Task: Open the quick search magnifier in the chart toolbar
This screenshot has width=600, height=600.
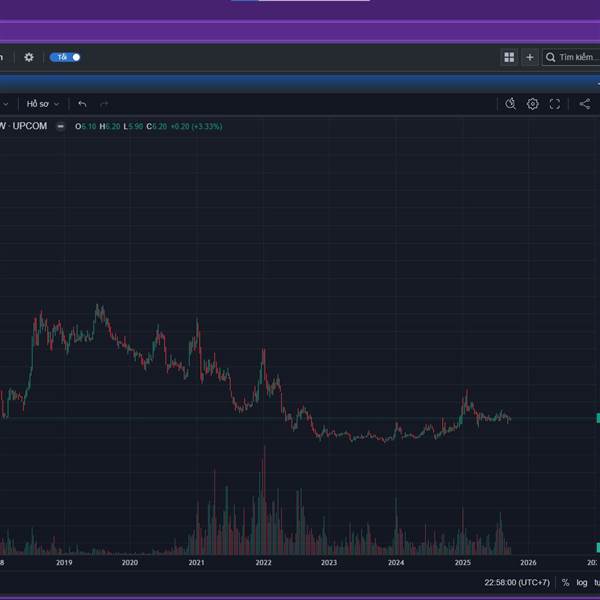Action: (510, 104)
